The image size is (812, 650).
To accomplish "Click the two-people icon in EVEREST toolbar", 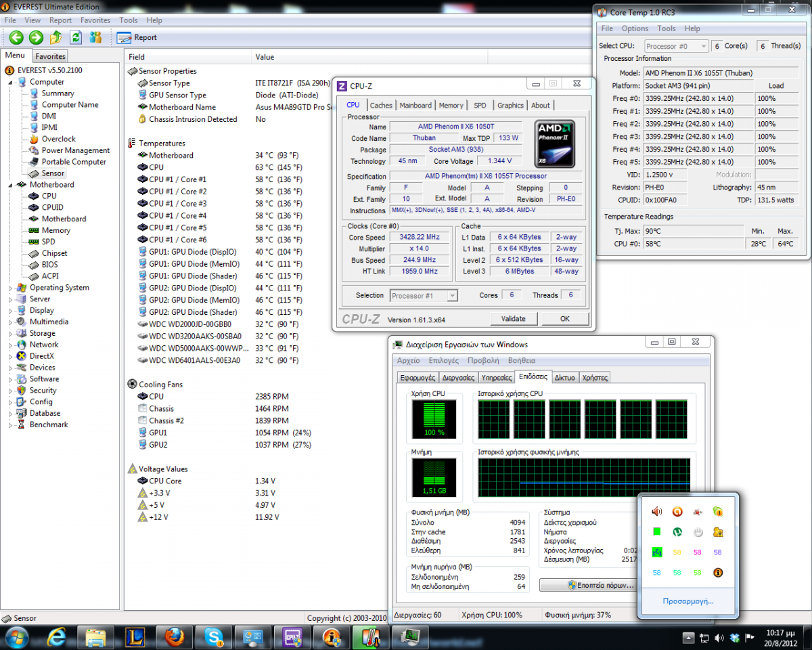I will coord(95,37).
